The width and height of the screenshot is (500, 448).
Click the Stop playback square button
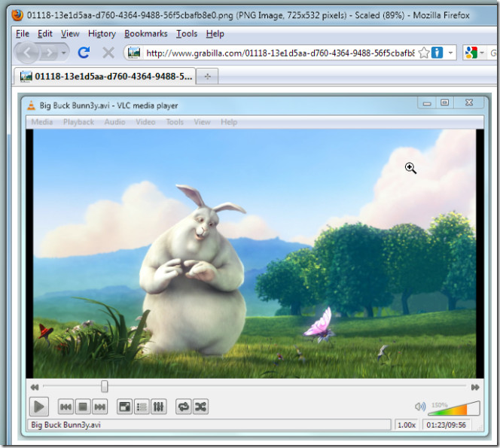(x=83, y=407)
